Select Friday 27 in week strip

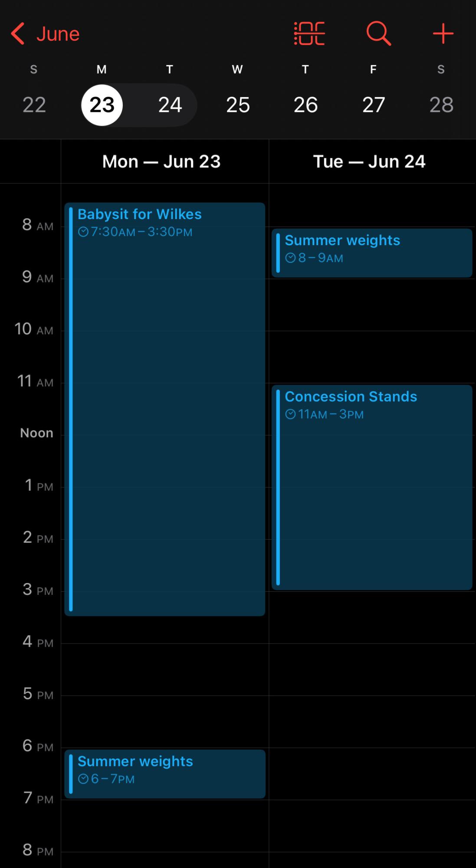pos(373,105)
